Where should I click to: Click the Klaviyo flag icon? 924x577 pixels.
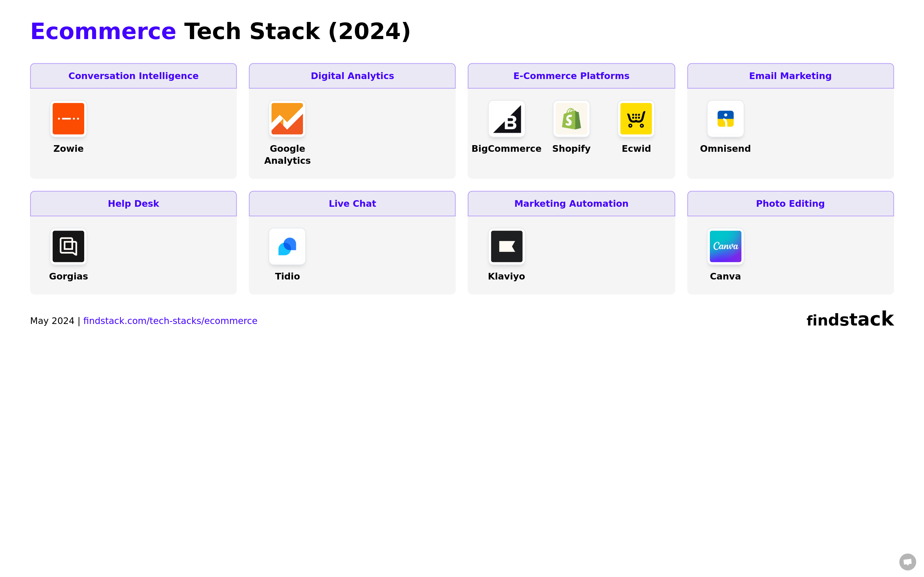point(507,246)
